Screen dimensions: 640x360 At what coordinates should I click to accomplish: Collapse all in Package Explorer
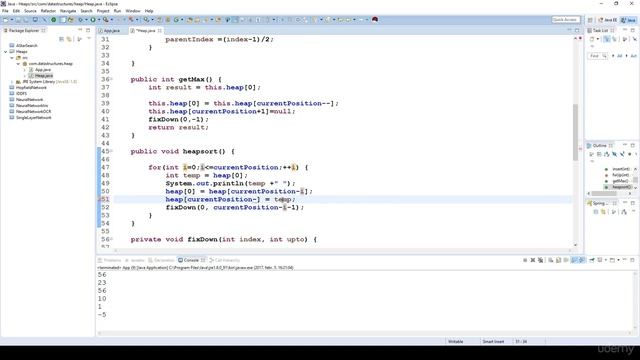(x=62, y=39)
